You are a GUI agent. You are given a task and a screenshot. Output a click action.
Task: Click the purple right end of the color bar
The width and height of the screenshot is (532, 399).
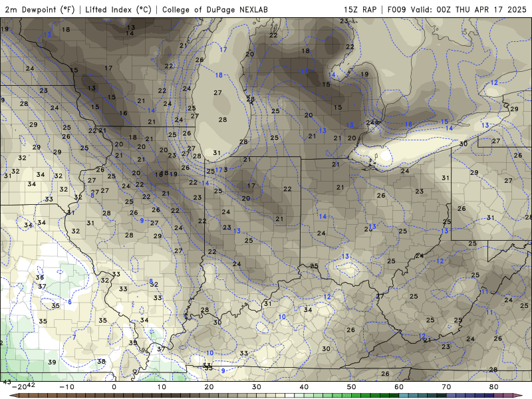[x=517, y=396]
